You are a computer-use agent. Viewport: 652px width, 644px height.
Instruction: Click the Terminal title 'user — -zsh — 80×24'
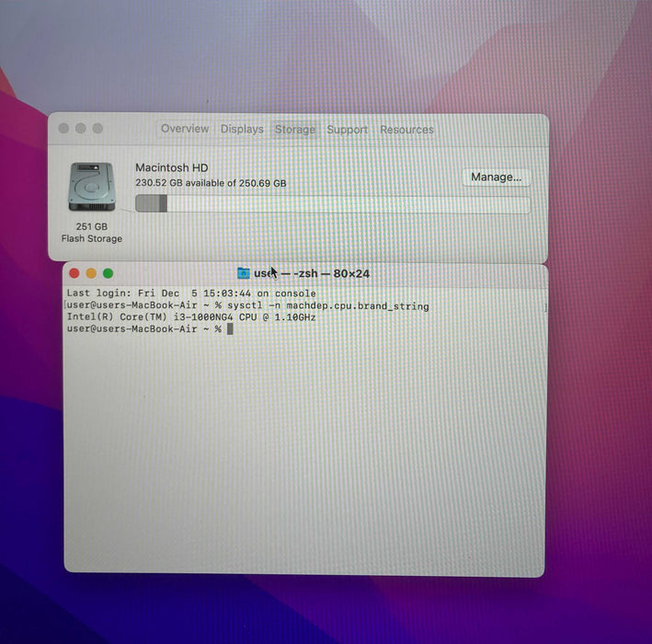click(x=312, y=274)
